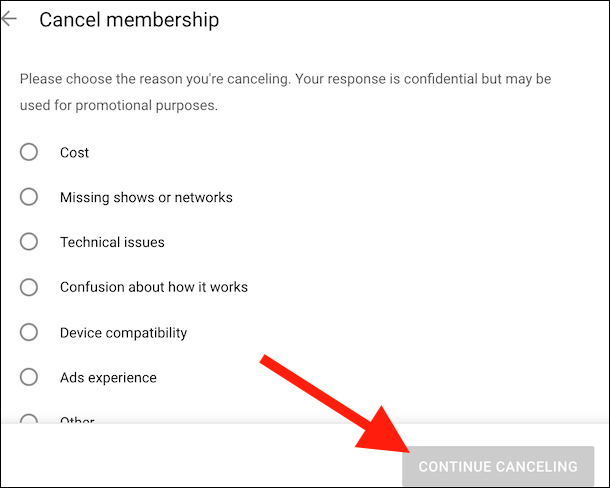Viewport: 610px width, 488px height.
Task: Click the Cancel membership page title
Action: point(128,20)
